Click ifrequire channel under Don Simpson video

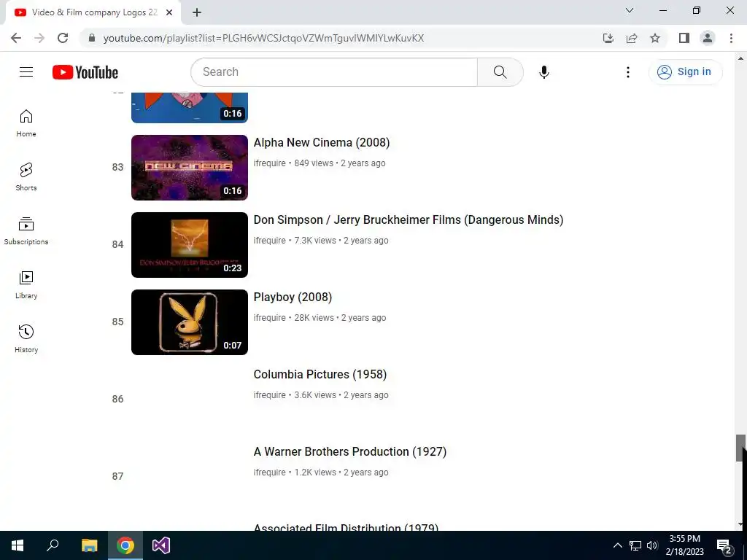tap(270, 241)
